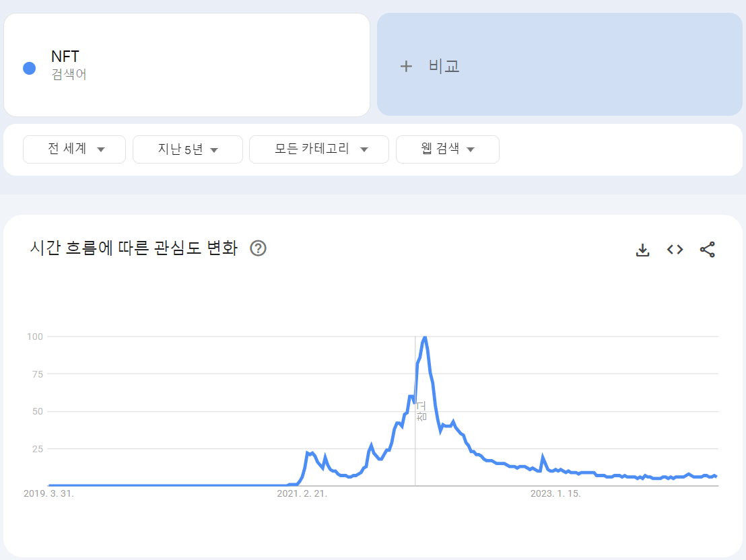
Task: Open the help tooltip next to the chart title
Action: tap(258, 248)
